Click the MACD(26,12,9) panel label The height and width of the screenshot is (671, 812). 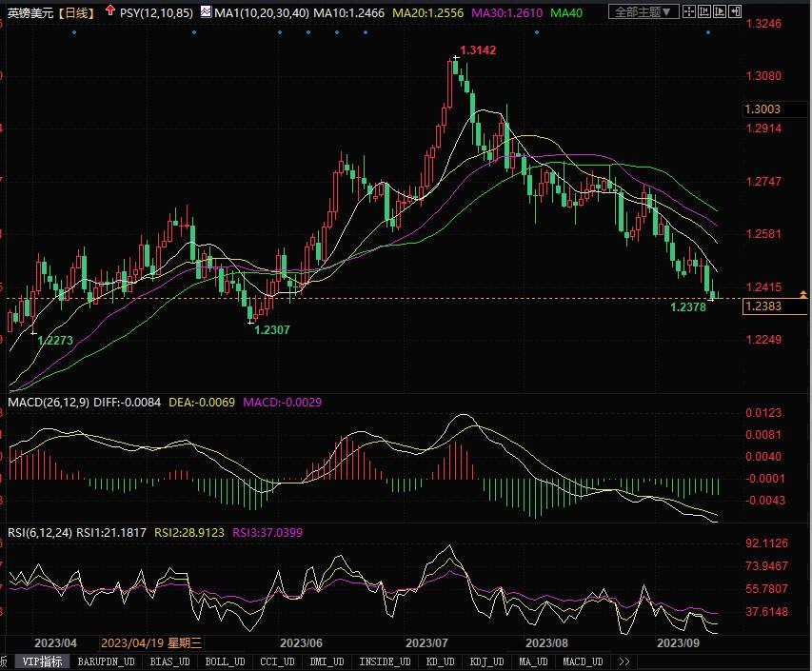49,403
